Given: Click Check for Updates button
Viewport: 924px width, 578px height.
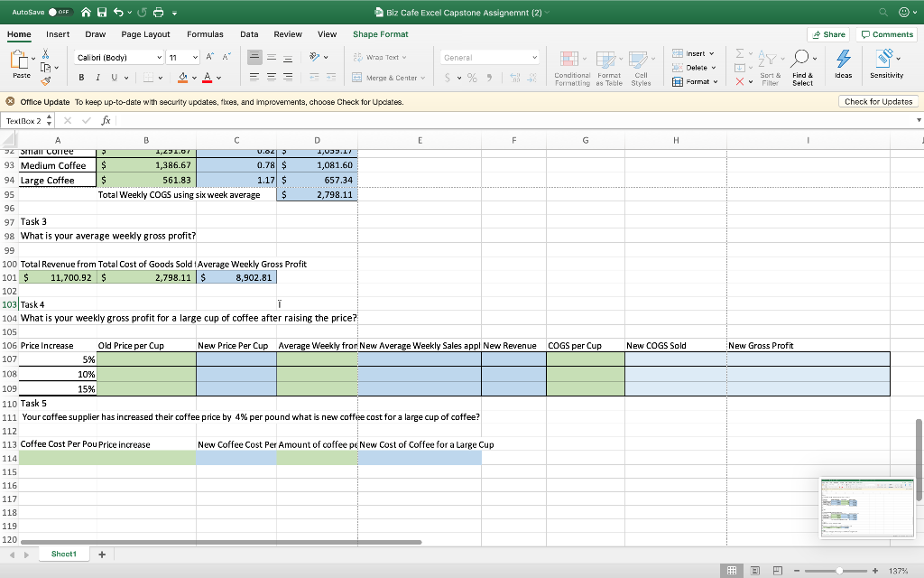Looking at the screenshot, I should click(x=878, y=101).
